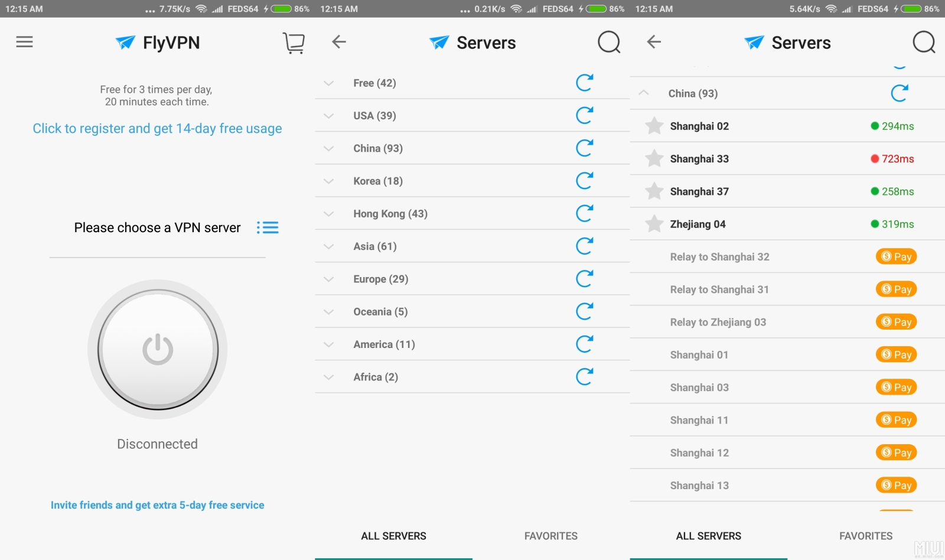Select the Zhejiang 04 server name

(698, 224)
